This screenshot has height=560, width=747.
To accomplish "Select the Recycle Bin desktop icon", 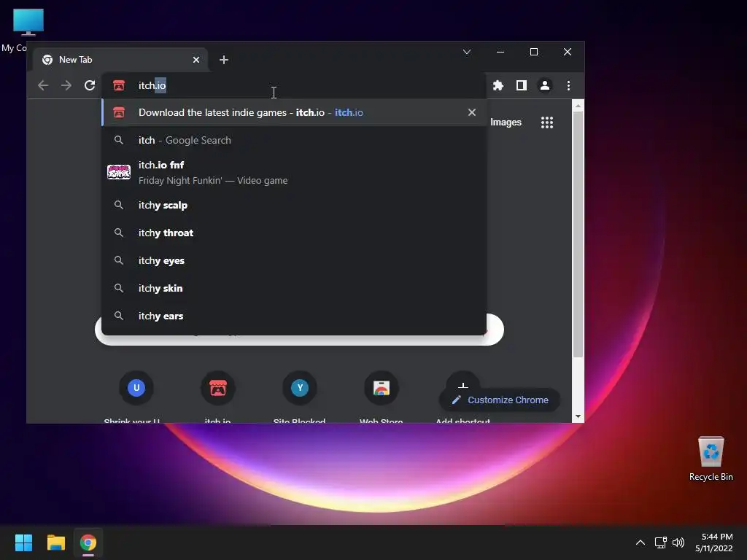I will coord(711,459).
